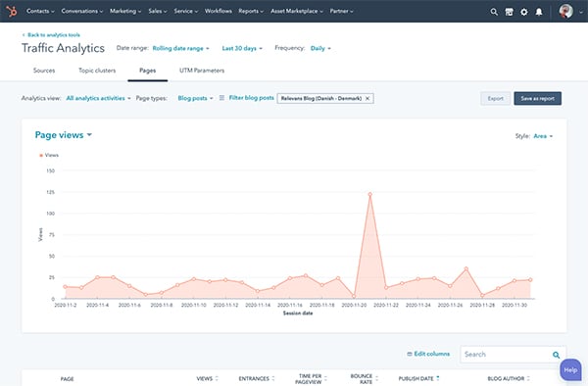The width and height of the screenshot is (588, 386).
Task: Open the Blog posts page type dropdown
Action: pos(195,98)
